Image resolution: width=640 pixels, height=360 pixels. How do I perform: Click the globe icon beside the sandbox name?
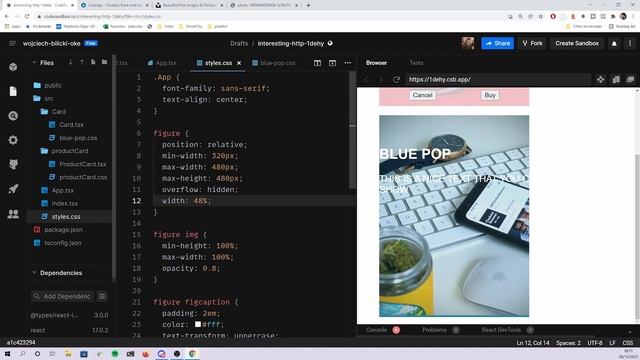pyautogui.click(x=330, y=43)
